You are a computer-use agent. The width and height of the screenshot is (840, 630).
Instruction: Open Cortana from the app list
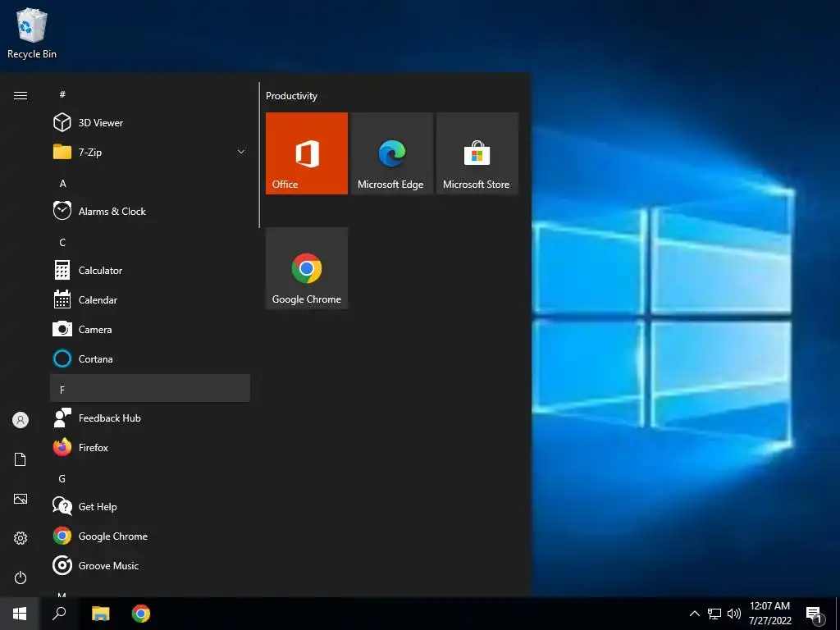click(x=150, y=359)
